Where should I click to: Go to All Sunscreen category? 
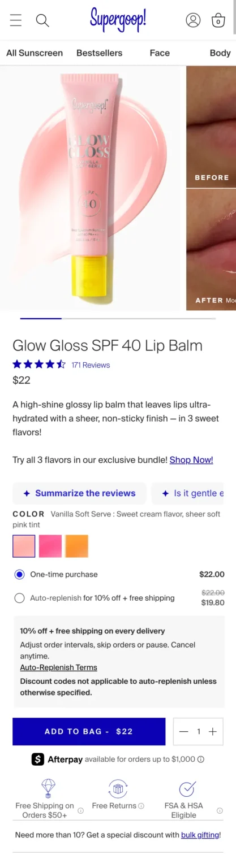[x=35, y=53]
